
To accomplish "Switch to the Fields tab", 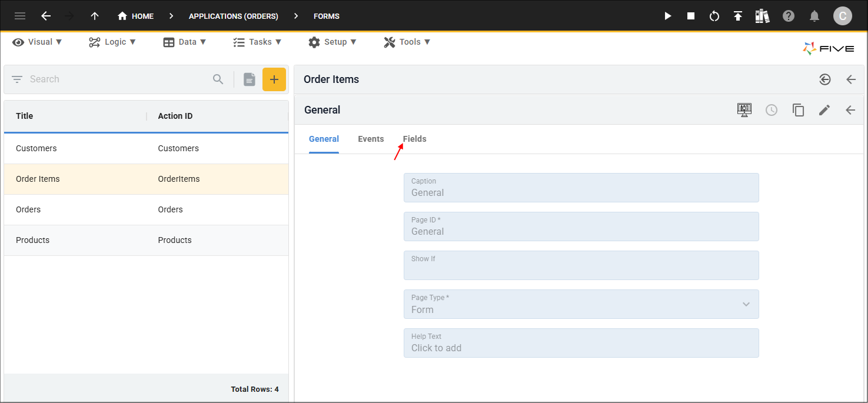I will point(414,139).
